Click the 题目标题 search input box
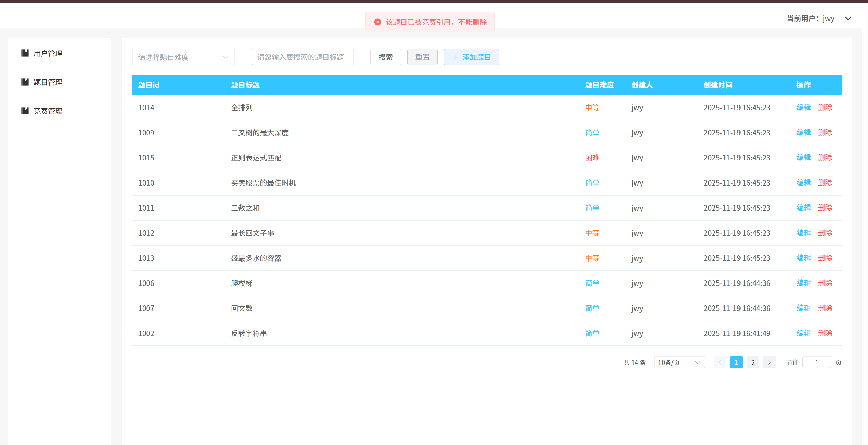 302,57
